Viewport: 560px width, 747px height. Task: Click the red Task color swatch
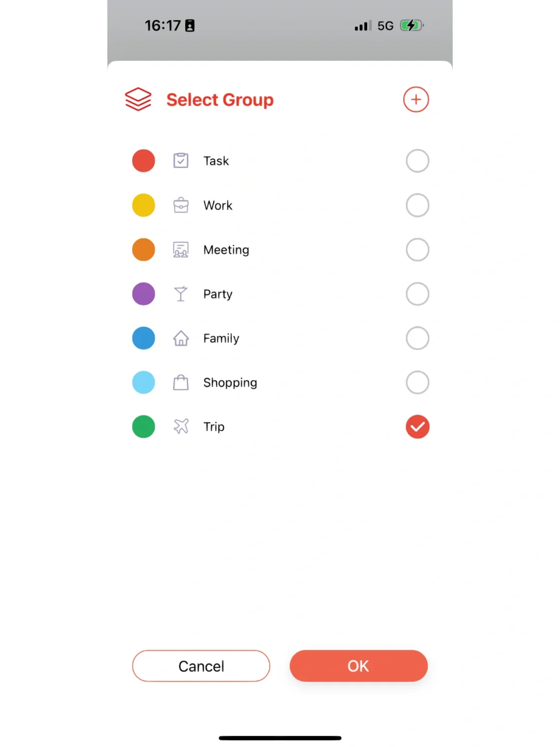click(144, 161)
